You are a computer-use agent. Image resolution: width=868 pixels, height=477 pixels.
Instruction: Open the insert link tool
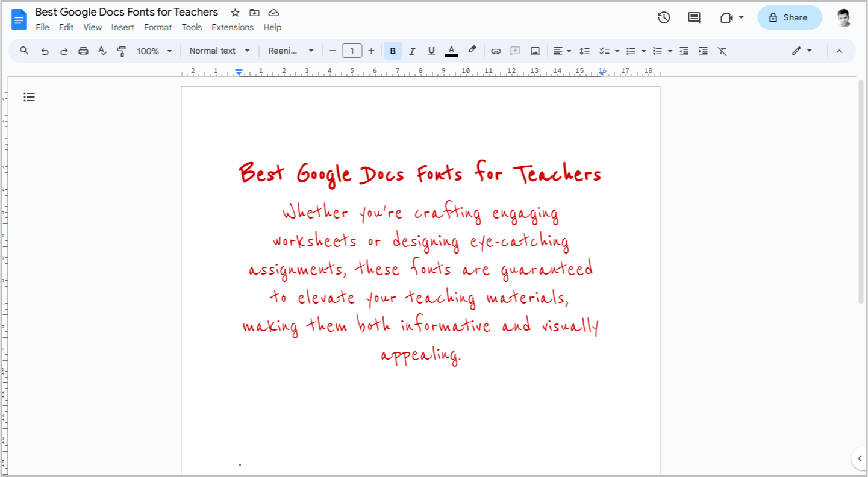point(496,51)
